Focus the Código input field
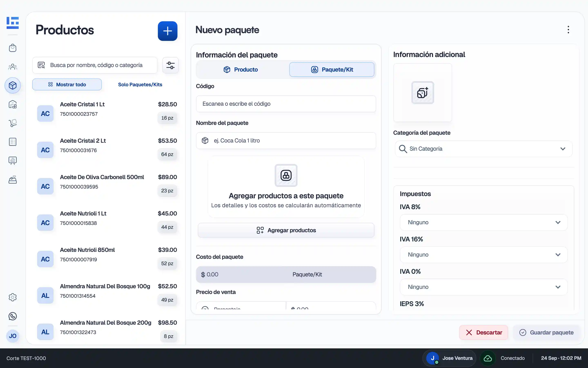 (x=286, y=104)
